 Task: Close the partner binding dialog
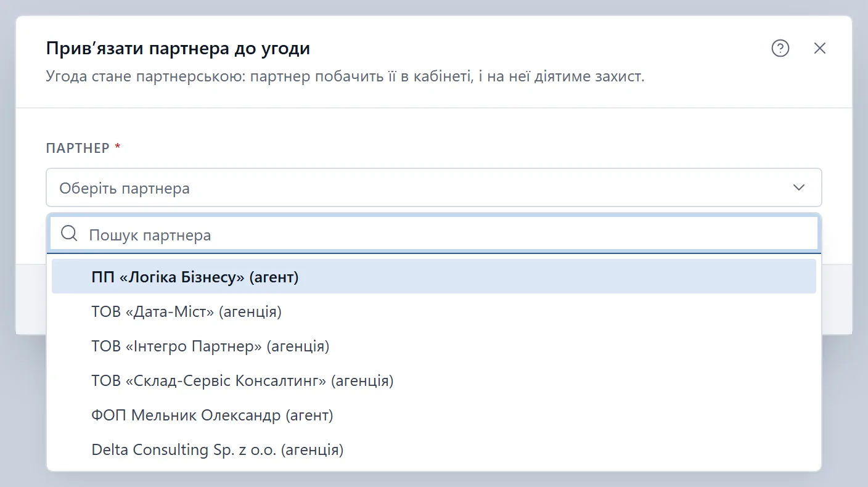[819, 48]
